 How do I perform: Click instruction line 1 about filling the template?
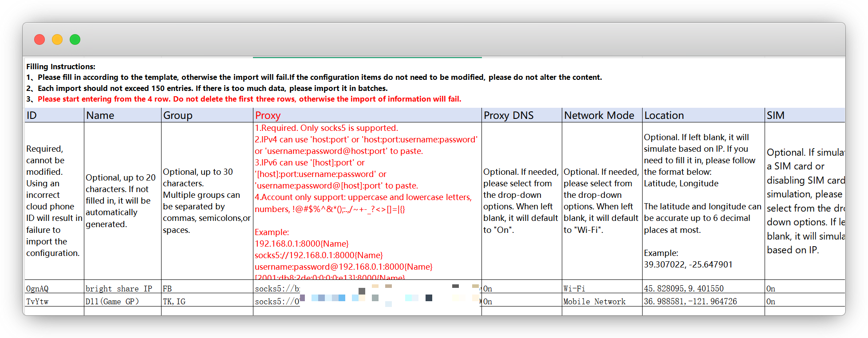[314, 77]
